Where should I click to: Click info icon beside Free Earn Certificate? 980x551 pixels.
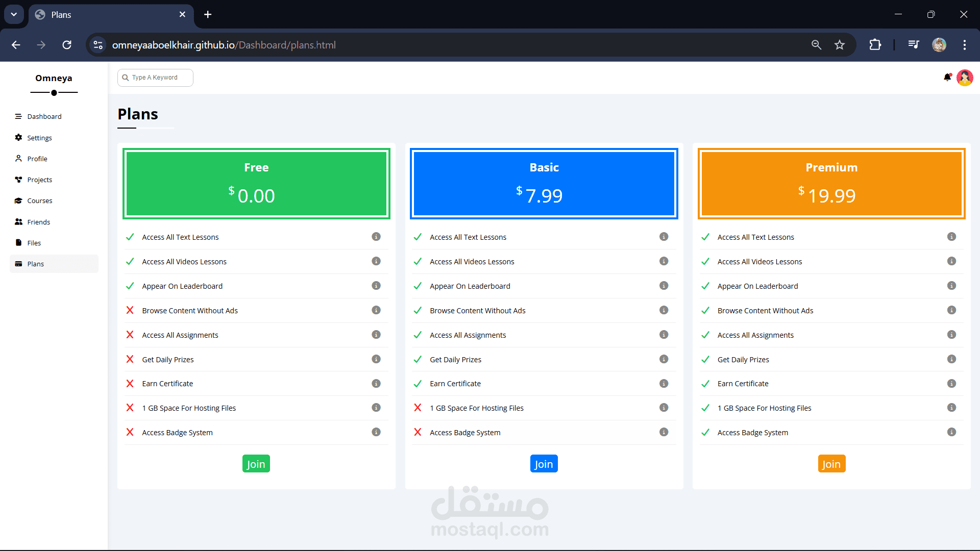376,384
